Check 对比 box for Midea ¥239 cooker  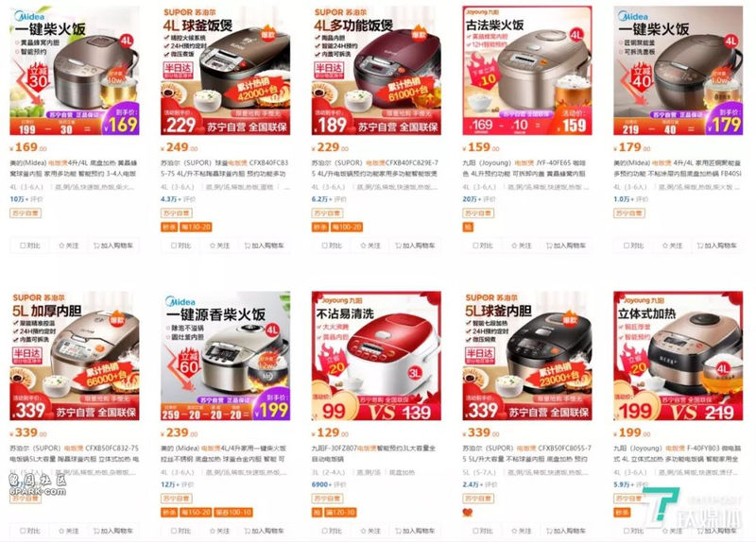point(180,531)
